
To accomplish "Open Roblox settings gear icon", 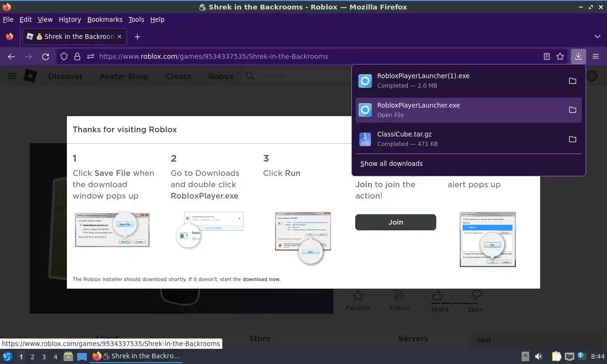I will tap(592, 76).
